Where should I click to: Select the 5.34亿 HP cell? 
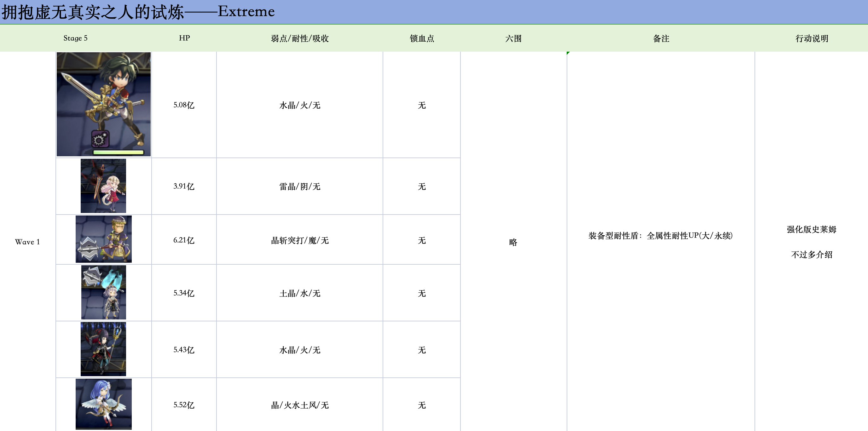[x=184, y=293]
